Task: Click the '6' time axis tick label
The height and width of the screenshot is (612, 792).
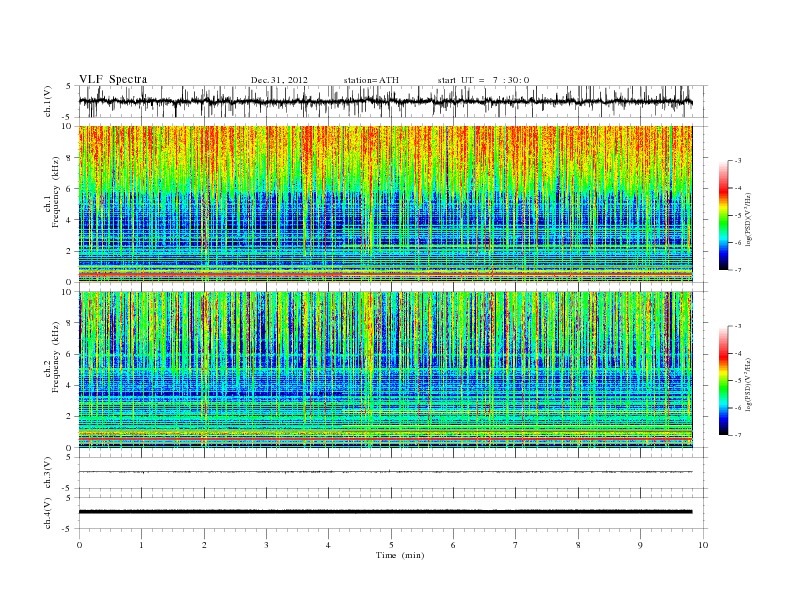Action: coord(454,545)
